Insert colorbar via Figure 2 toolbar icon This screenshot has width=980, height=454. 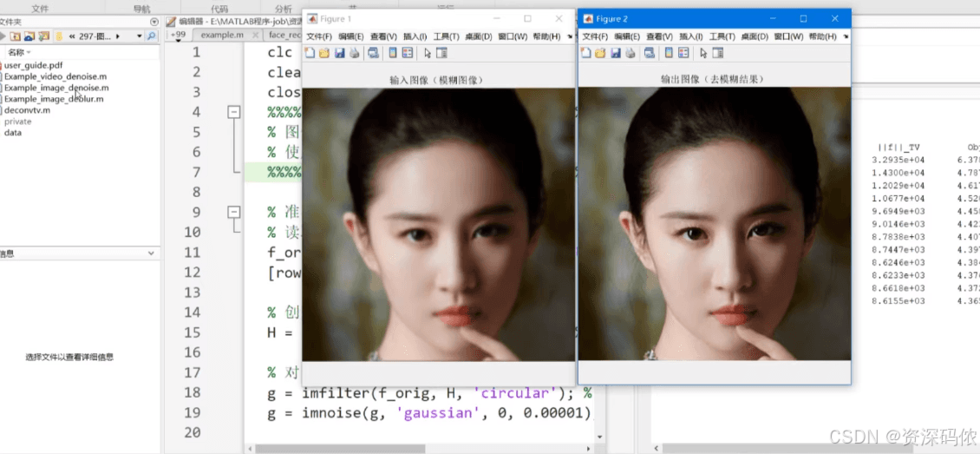pyautogui.click(x=670, y=53)
